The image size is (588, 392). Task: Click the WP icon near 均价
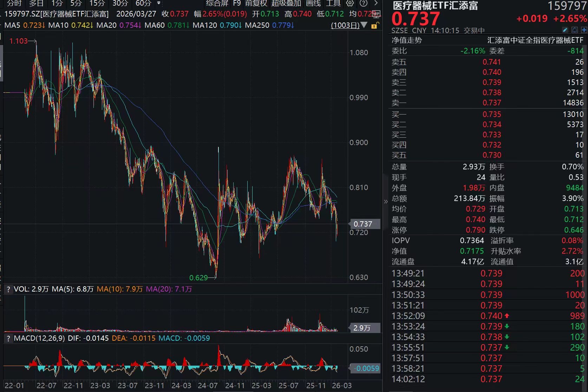pyautogui.click(x=376, y=14)
